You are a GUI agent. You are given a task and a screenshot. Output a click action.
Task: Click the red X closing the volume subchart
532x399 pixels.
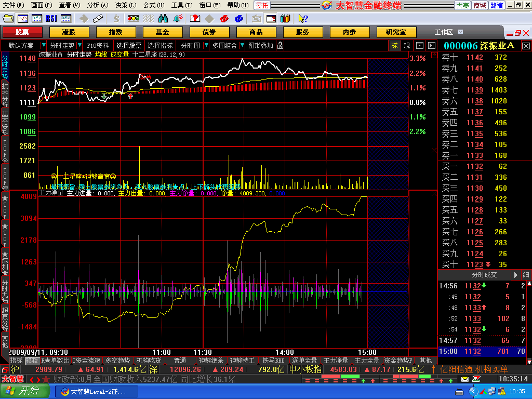pyautogui.click(x=434, y=150)
